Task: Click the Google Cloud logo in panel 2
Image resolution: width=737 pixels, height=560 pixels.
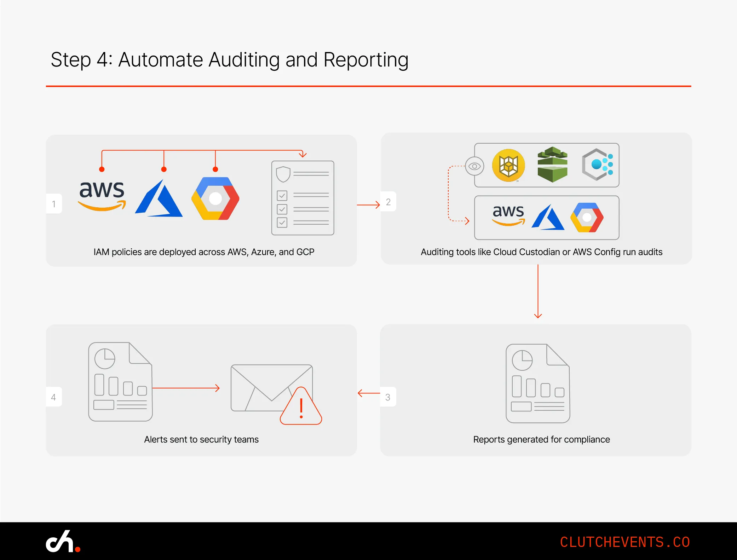Action: [587, 217]
